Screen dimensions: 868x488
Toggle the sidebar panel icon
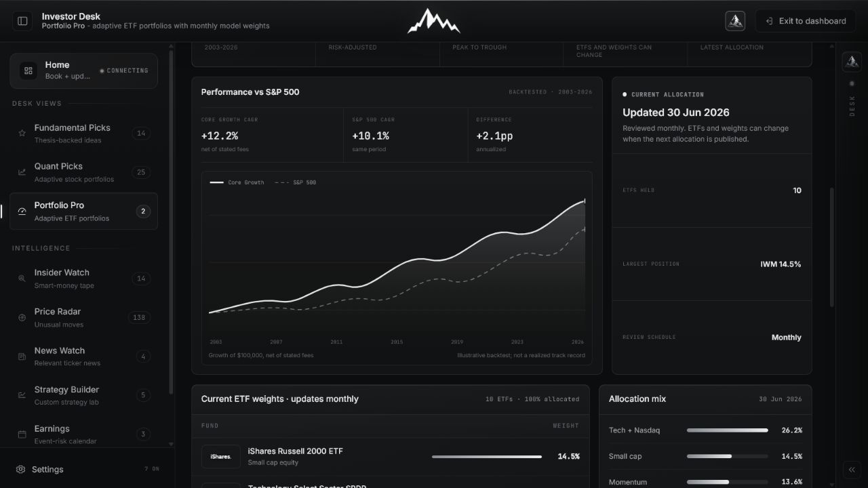click(22, 21)
